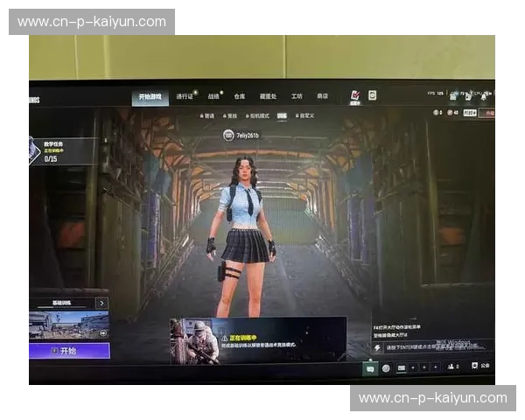This screenshot has width=525, height=420.
Task: Click the globe channel icon near chat
Action: [x=386, y=368]
